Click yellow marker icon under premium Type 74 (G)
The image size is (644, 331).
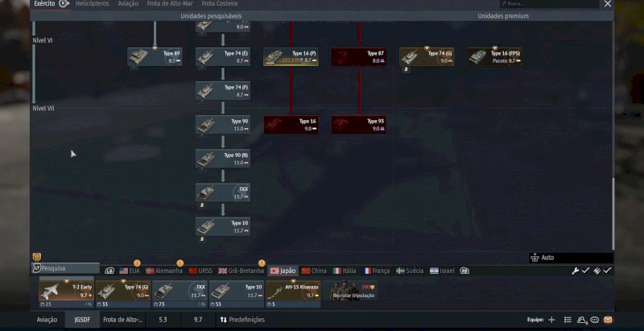[406, 70]
